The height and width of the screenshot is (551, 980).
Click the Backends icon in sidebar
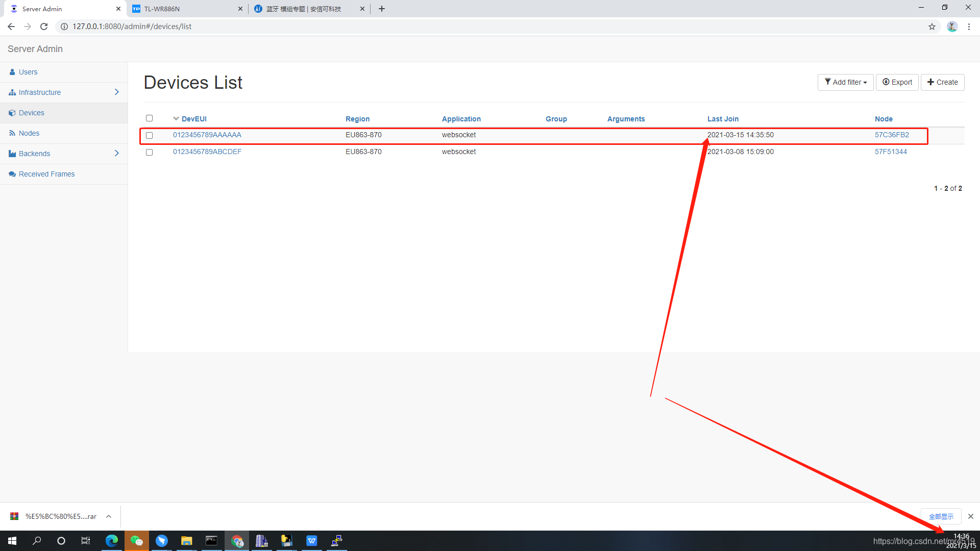pos(12,154)
